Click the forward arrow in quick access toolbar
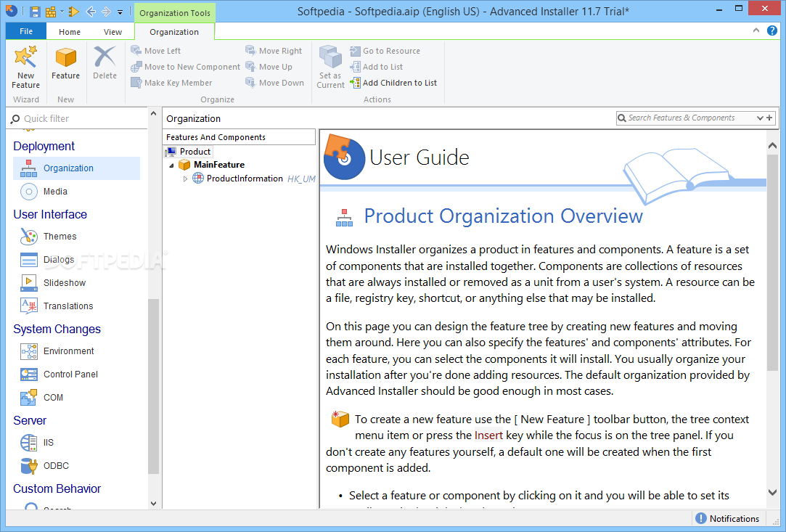Screen dimensions: 786x532 click(x=106, y=12)
